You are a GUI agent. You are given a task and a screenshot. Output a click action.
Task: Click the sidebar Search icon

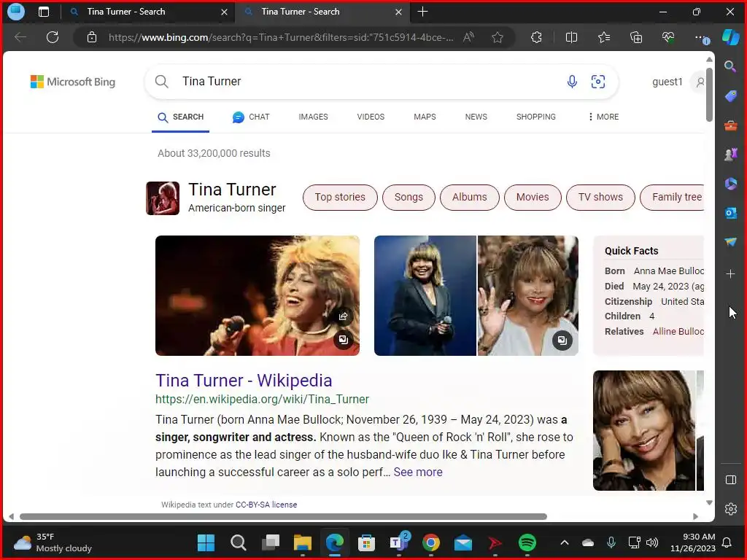click(730, 66)
